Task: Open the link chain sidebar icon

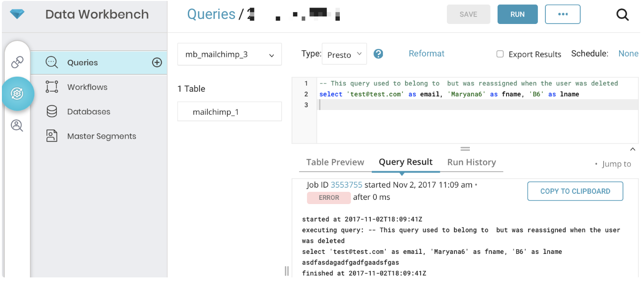Action: point(17,62)
